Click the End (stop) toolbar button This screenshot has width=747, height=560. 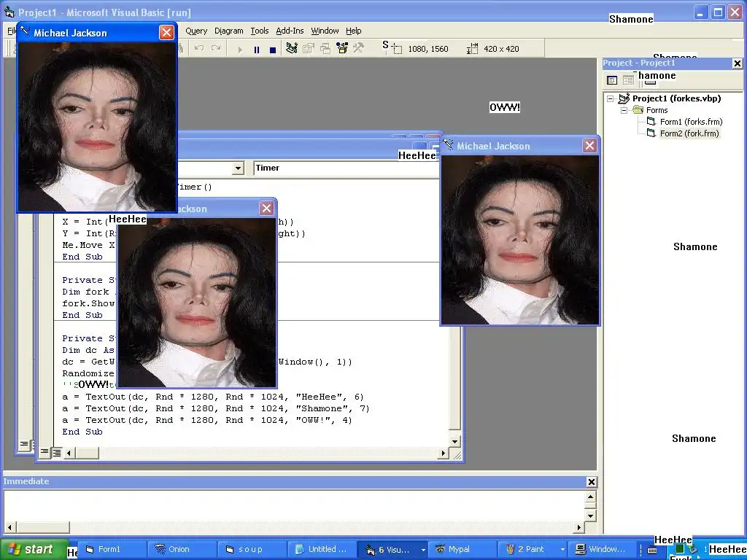point(273,49)
